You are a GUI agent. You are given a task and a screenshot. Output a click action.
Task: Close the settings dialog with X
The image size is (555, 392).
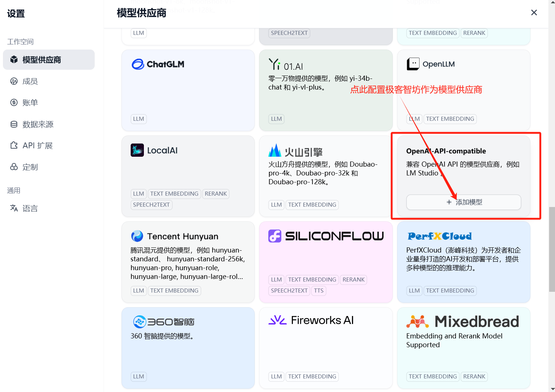(534, 12)
